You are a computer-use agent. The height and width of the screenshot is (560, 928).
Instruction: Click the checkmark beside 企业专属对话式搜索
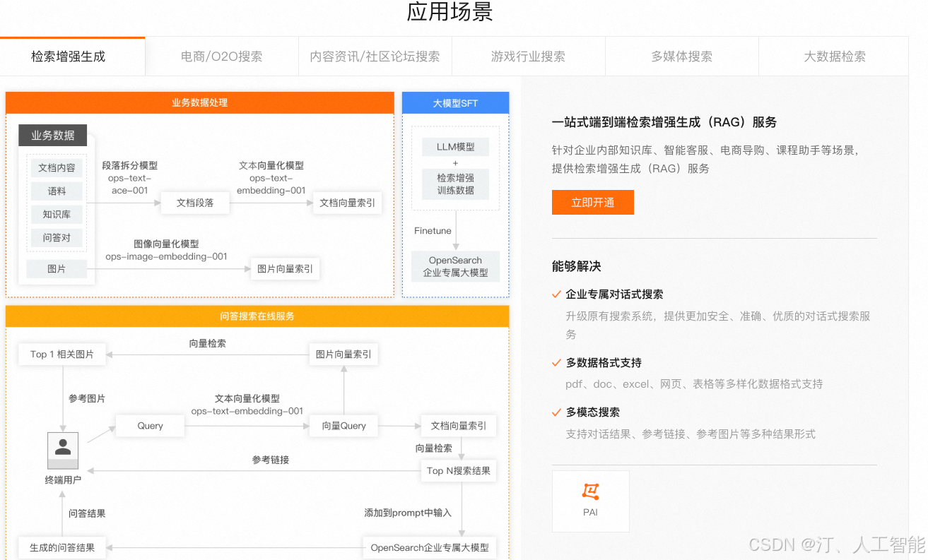[557, 294]
